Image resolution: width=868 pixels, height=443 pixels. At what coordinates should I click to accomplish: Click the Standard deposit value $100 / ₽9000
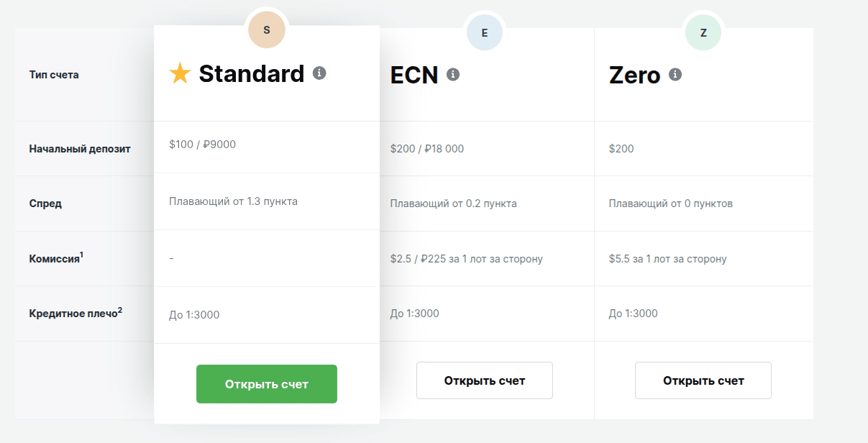click(203, 145)
